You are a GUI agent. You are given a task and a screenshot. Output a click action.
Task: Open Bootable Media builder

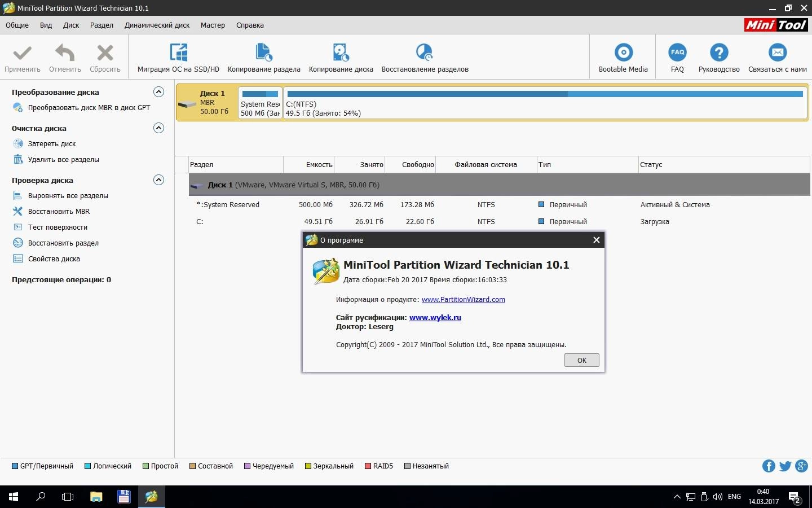[x=623, y=58]
